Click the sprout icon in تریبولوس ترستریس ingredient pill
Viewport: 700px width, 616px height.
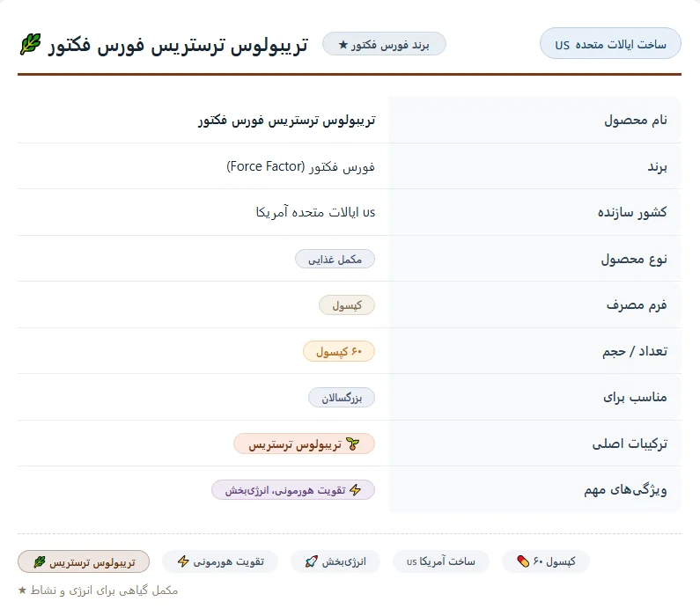coord(353,444)
